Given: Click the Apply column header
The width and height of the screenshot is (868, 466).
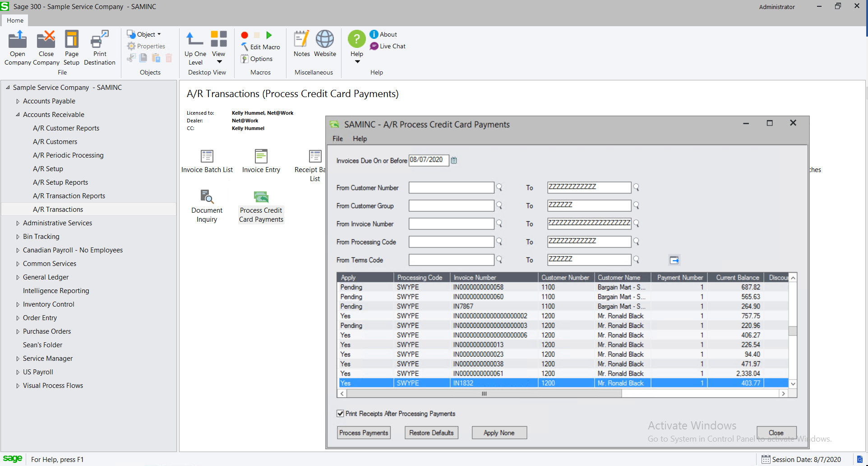Looking at the screenshot, I should pyautogui.click(x=365, y=278).
